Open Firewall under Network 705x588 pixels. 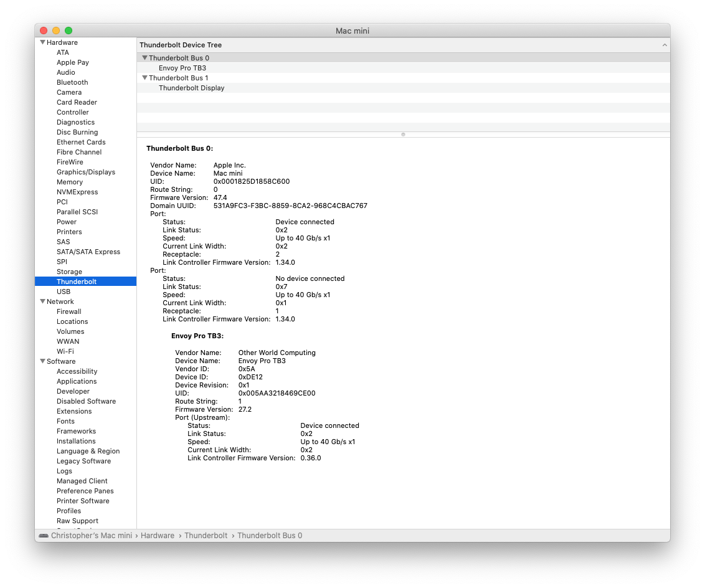(x=69, y=311)
